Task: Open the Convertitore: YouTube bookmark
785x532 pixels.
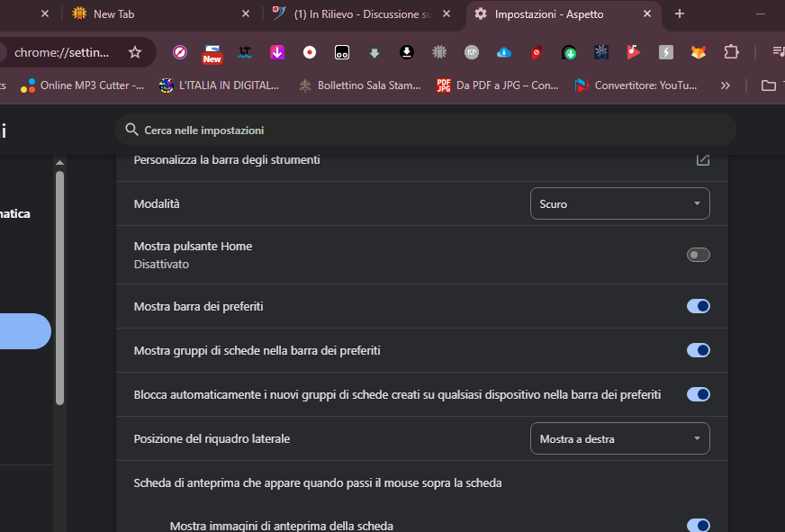Action: (636, 86)
